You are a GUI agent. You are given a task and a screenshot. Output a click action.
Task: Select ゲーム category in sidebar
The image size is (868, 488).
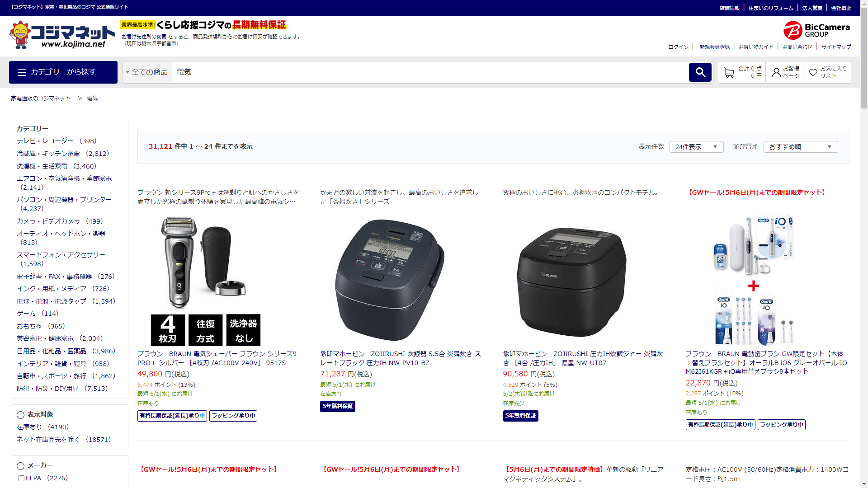[26, 314]
